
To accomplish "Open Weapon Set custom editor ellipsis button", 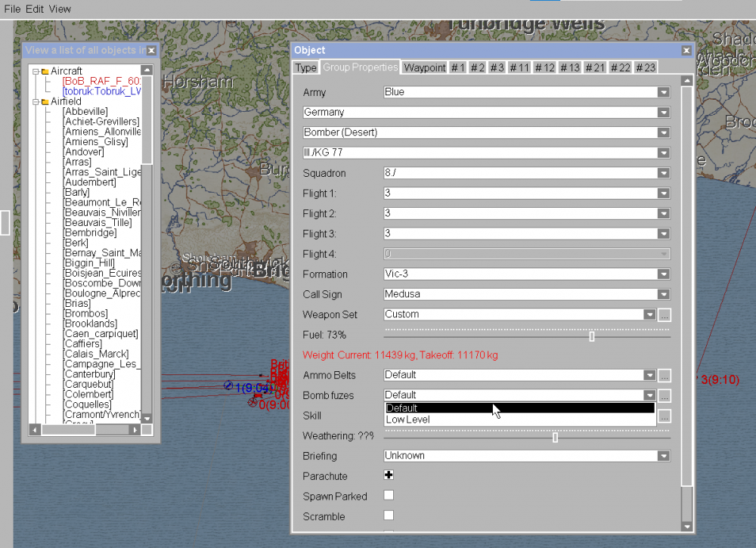I will tap(665, 314).
